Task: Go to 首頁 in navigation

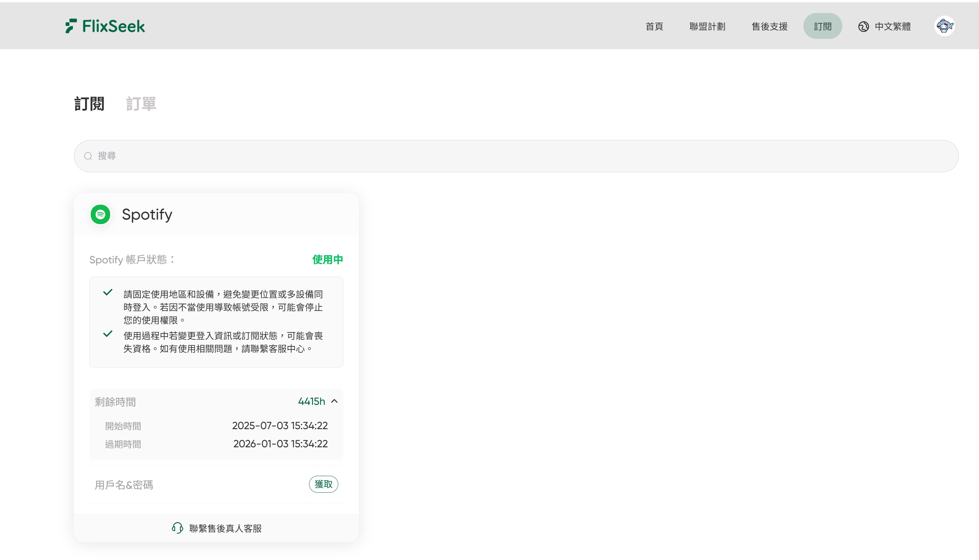Action: pyautogui.click(x=654, y=27)
